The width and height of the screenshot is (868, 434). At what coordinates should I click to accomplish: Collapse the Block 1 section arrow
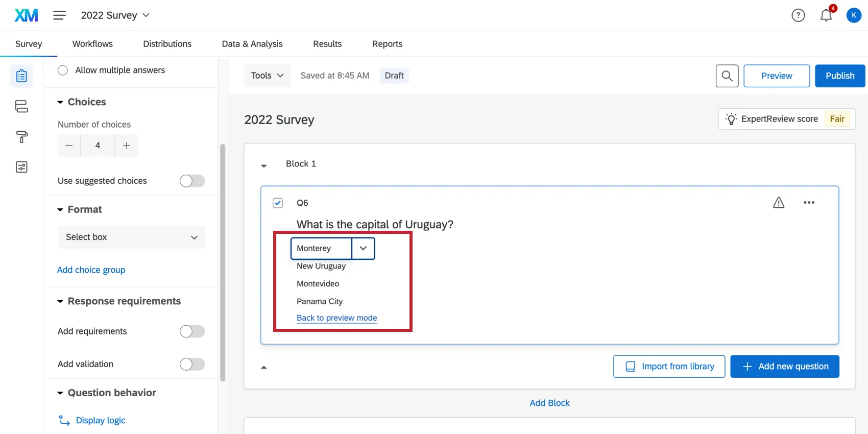pos(264,165)
